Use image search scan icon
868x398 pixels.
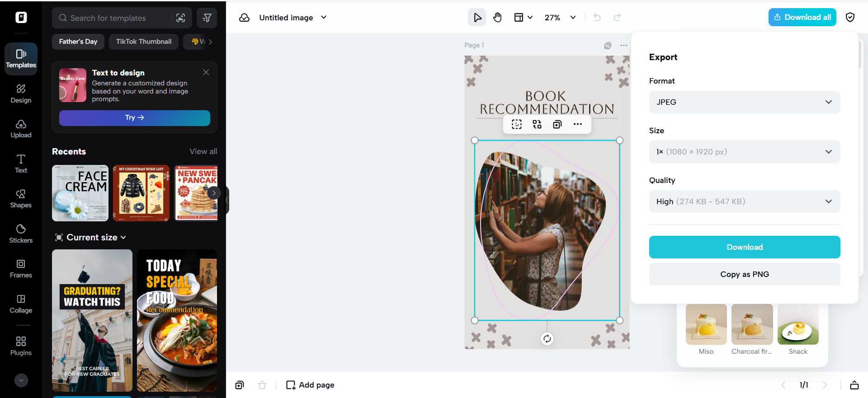(x=181, y=18)
